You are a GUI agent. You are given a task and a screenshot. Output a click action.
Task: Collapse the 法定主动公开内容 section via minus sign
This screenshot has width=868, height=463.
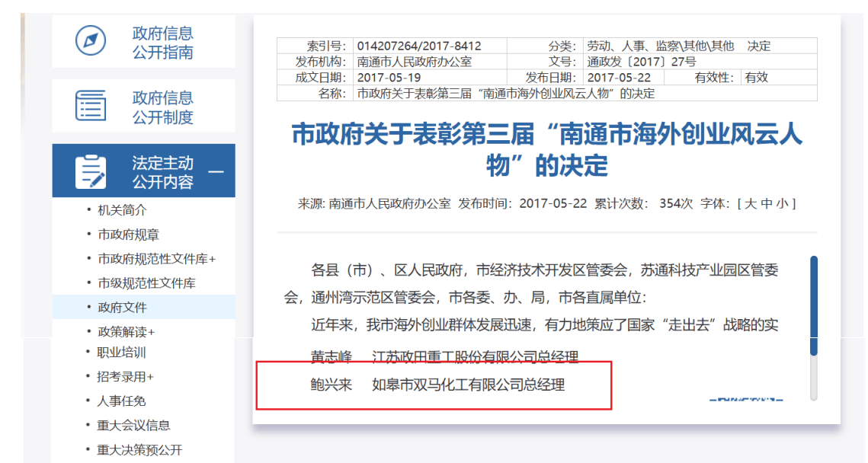216,171
